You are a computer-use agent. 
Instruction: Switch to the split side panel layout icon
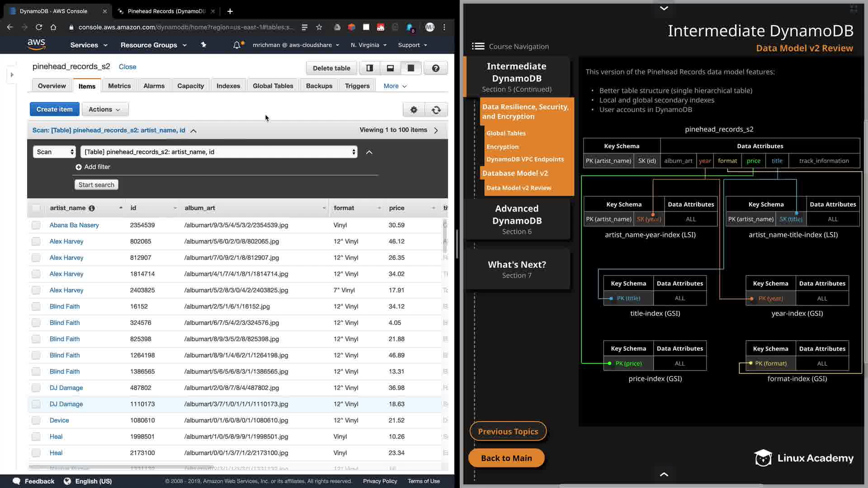(x=370, y=68)
